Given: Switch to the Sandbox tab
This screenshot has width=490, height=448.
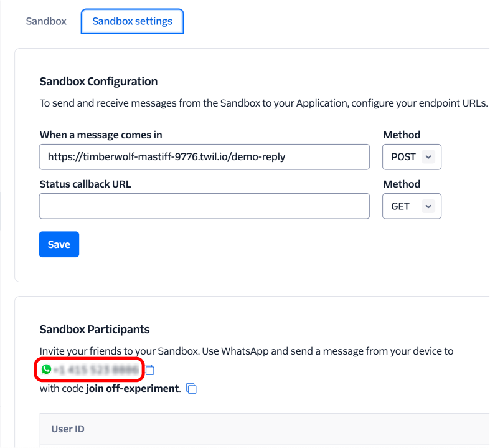Looking at the screenshot, I should tap(46, 21).
